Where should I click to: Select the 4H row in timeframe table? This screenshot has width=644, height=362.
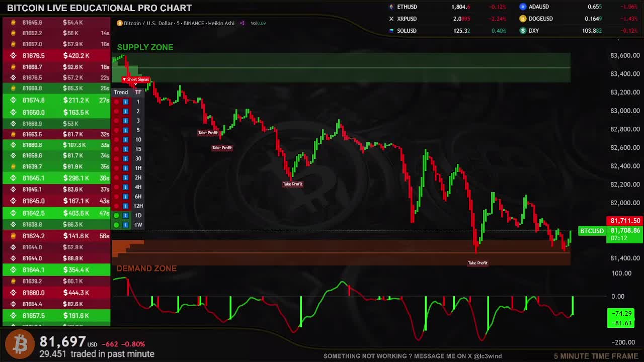(138, 187)
